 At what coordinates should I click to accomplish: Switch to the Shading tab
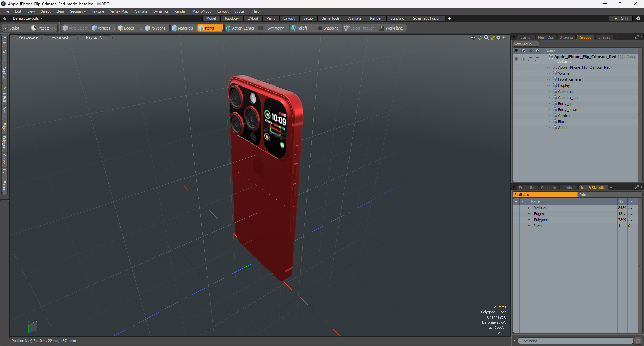coord(566,37)
